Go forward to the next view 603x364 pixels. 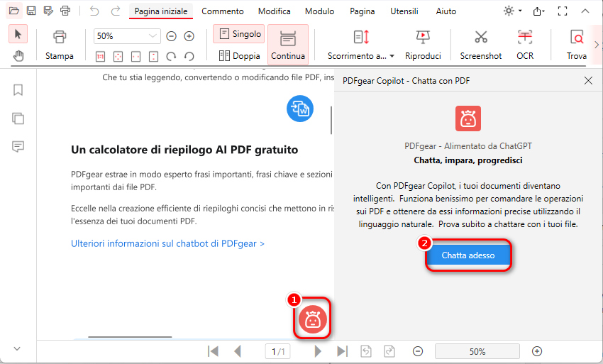pyautogui.click(x=389, y=351)
